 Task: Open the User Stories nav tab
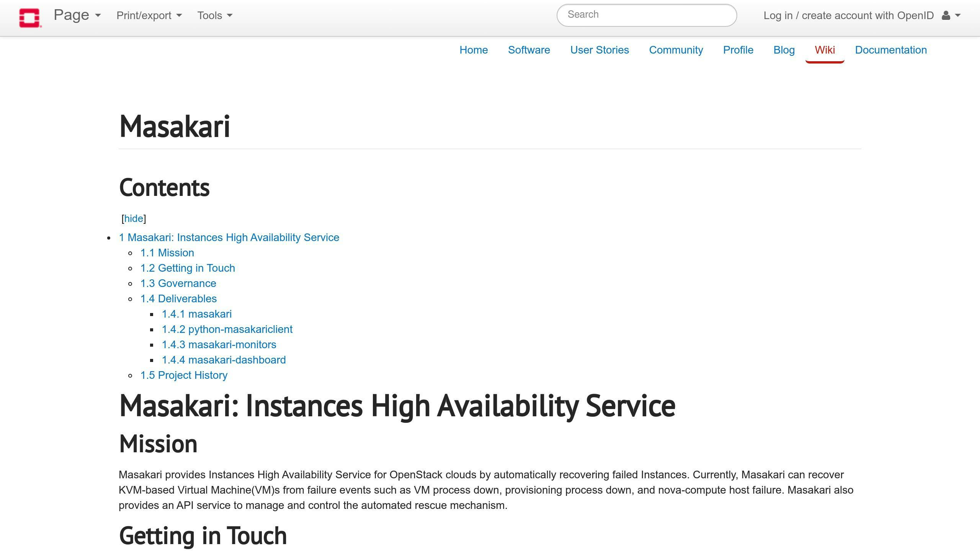tap(599, 50)
